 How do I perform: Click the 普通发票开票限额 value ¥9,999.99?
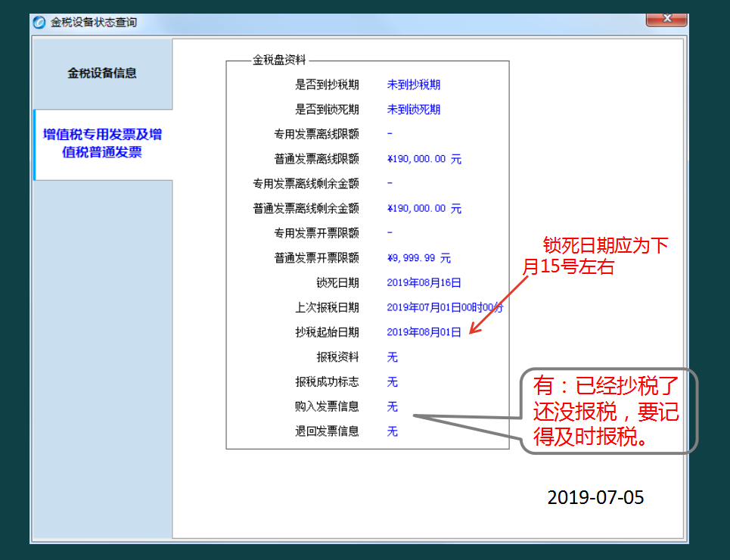click(x=416, y=258)
